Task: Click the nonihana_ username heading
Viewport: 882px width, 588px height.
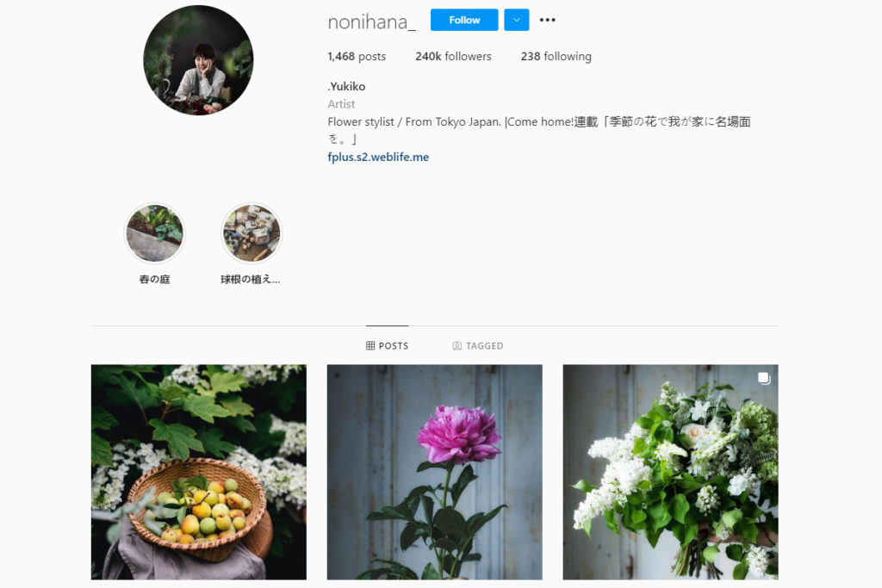Action: [x=372, y=22]
